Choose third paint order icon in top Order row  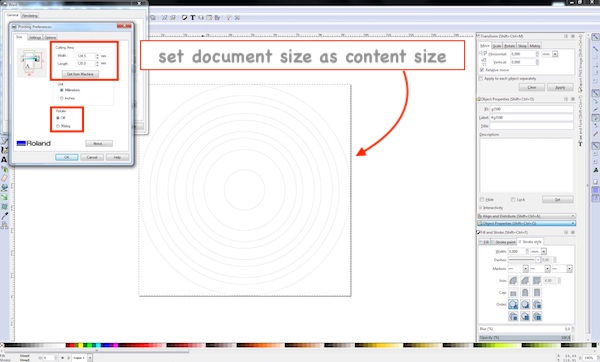click(x=537, y=305)
